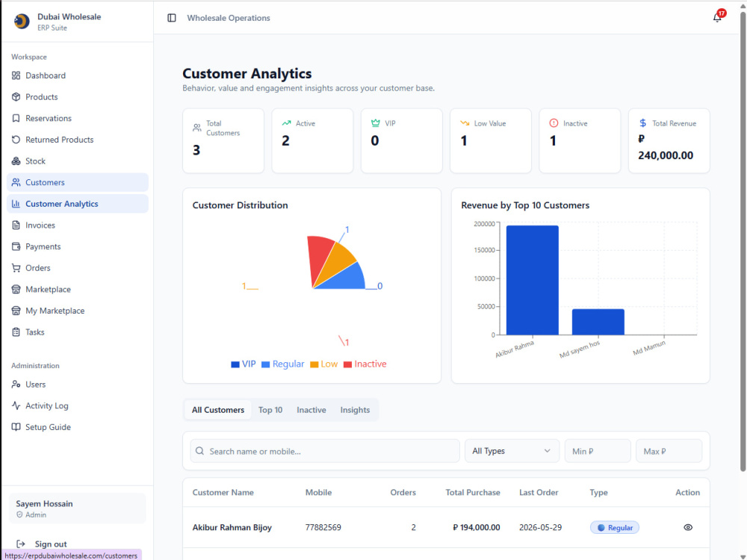
Task: Click the orange Low pie slice
Action: [x=338, y=263]
